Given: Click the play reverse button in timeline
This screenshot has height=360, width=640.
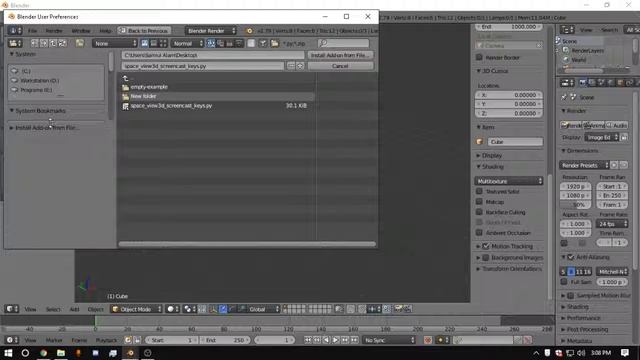Looking at the screenshot, I should [x=326, y=340].
